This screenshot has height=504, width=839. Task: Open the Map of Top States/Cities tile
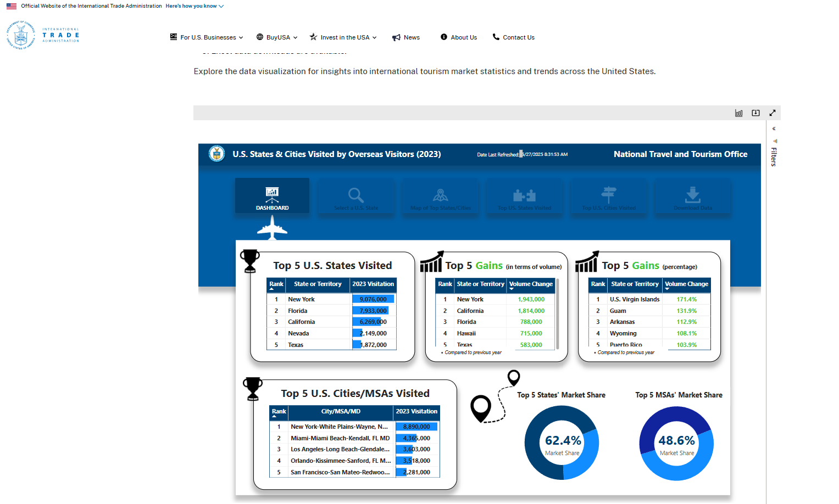(x=440, y=197)
